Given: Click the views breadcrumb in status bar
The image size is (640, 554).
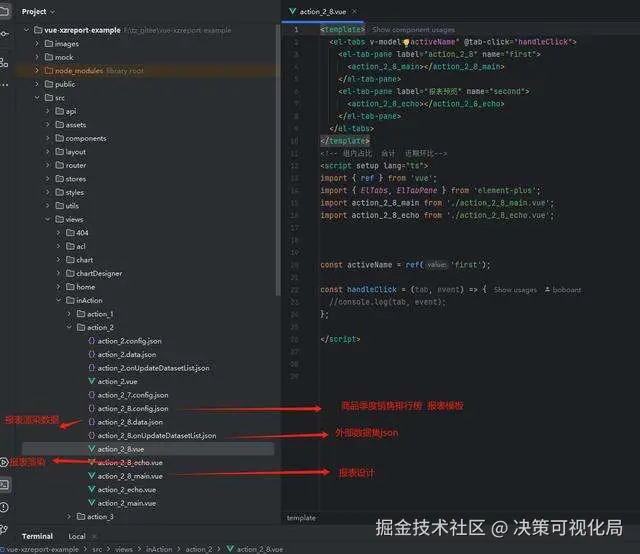Looking at the screenshot, I should (124, 549).
